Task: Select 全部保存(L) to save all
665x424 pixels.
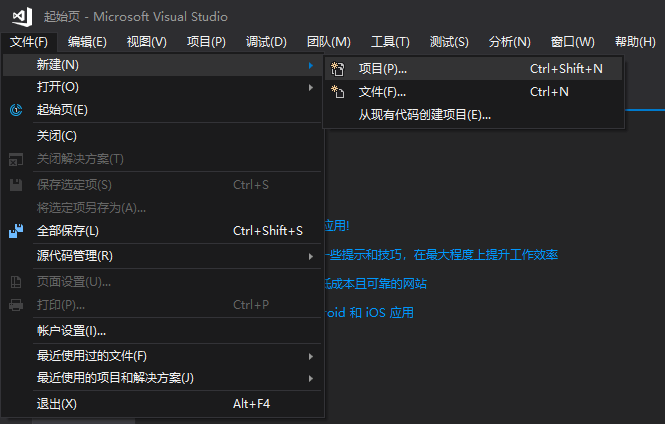Action: tap(162, 231)
